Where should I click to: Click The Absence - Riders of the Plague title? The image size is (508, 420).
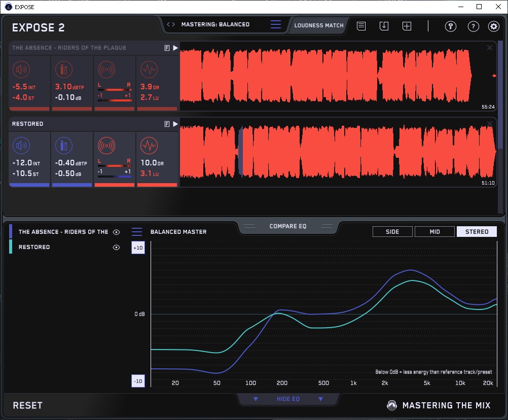69,48
